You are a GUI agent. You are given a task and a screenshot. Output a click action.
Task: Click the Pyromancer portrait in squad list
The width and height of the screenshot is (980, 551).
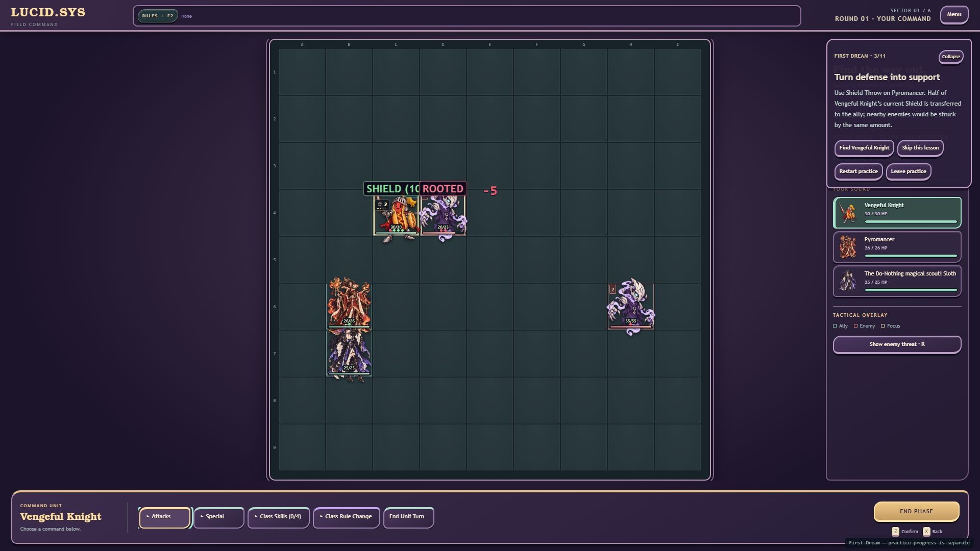pos(848,247)
